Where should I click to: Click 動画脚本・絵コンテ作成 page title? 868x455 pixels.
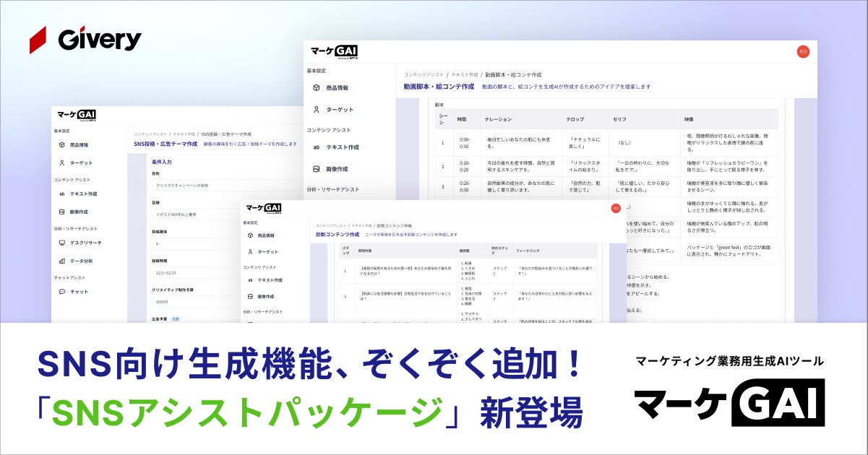tap(439, 86)
